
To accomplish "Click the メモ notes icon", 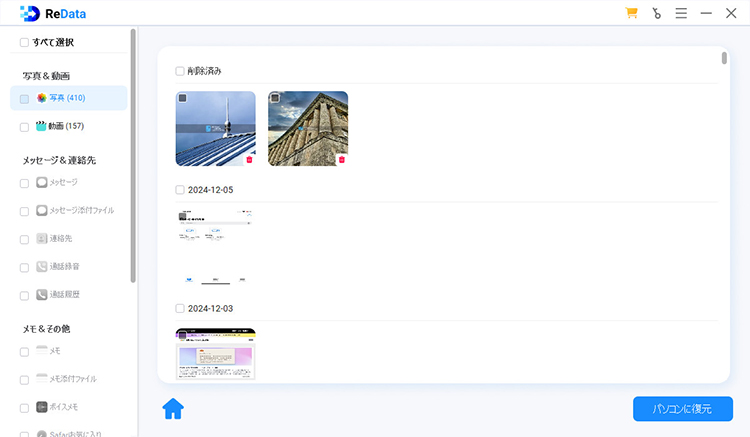I will pos(42,350).
